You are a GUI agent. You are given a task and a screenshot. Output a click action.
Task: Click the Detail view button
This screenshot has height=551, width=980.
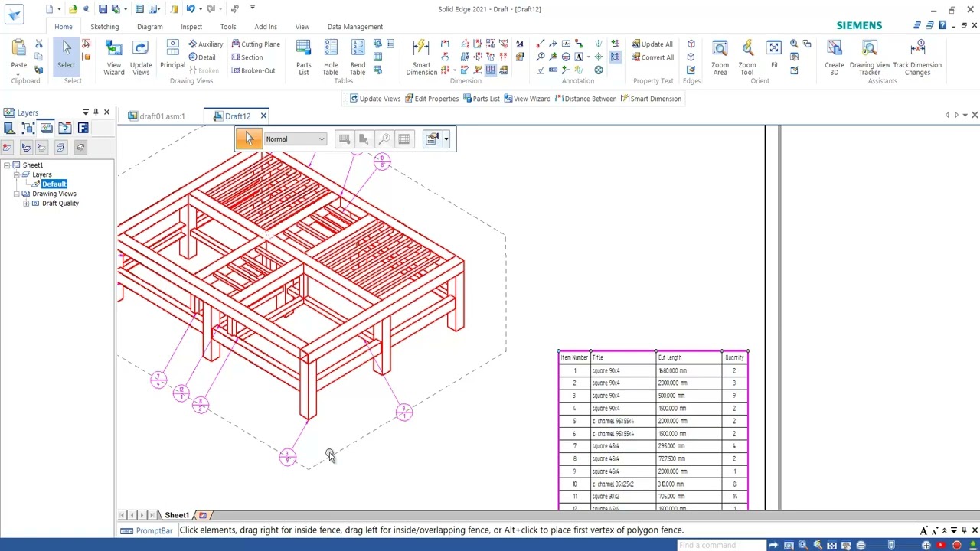tap(203, 57)
